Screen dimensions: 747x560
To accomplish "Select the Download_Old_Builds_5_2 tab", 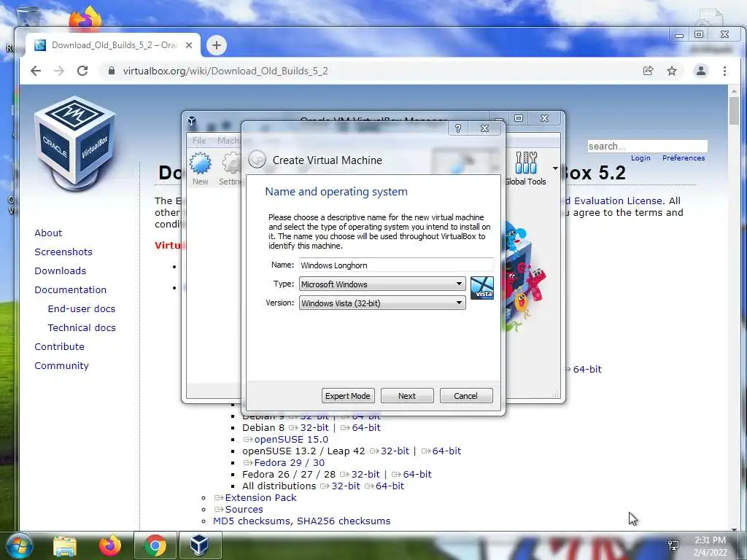I will [113, 45].
